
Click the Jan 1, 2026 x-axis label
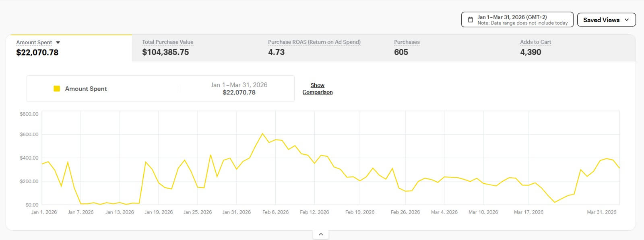click(x=44, y=212)
